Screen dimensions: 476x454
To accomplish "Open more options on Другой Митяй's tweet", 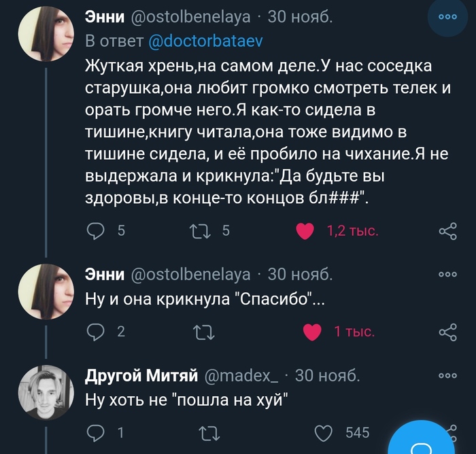I will (447, 375).
